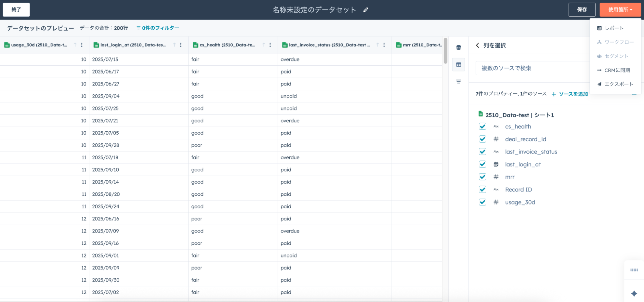The image size is (644, 302).
Task: Click the pencil icon to rename dataset
Action: [x=366, y=10]
